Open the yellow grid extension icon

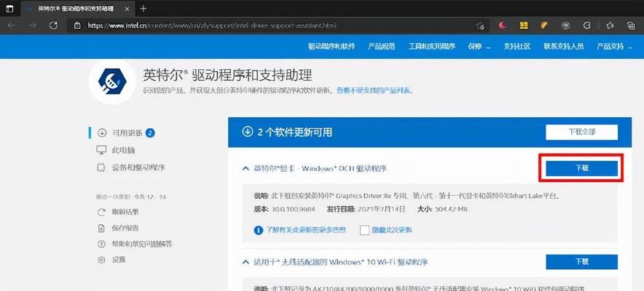click(x=524, y=25)
